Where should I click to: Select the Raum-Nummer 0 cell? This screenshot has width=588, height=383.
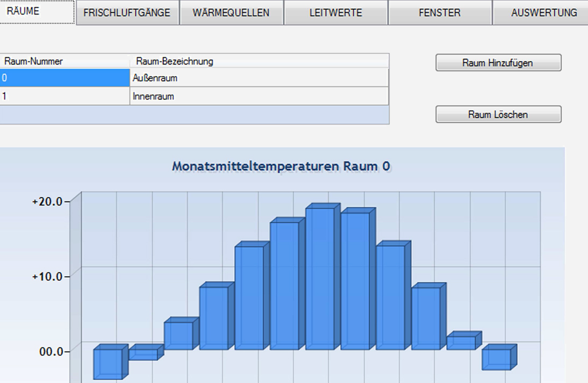click(x=64, y=78)
